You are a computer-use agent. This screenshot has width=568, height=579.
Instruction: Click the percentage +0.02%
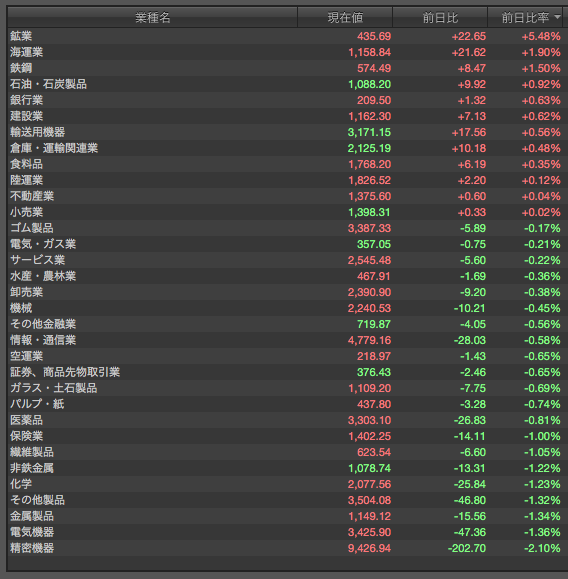click(541, 212)
